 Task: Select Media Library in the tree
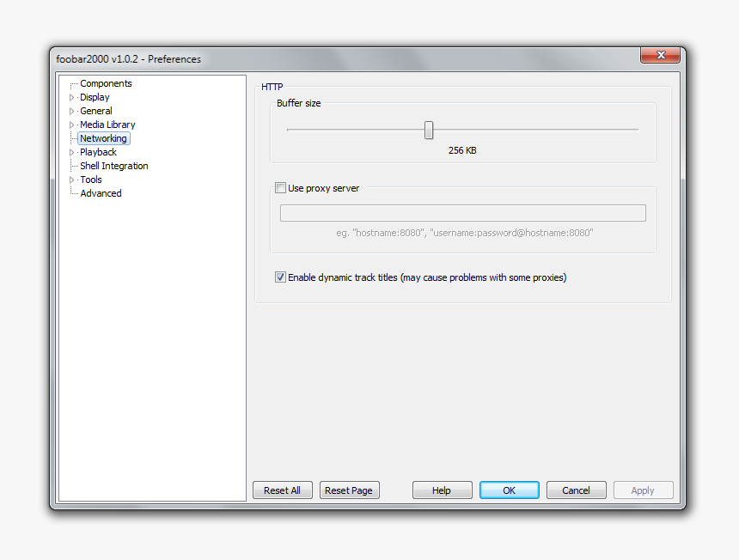click(107, 125)
